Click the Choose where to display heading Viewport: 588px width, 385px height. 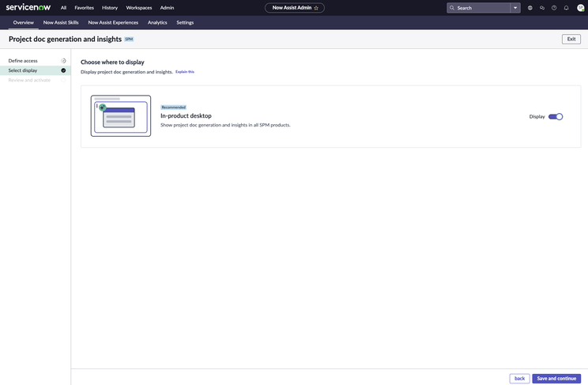tap(112, 62)
